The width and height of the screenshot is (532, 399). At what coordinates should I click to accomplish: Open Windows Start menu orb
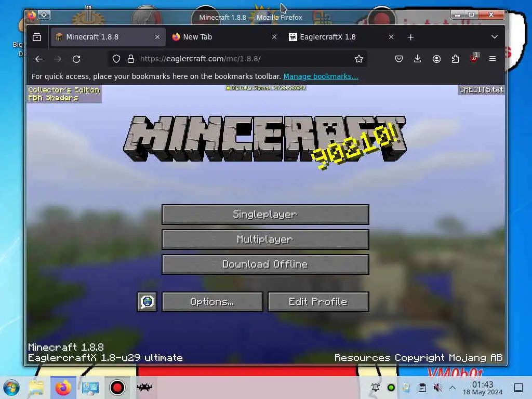point(11,388)
